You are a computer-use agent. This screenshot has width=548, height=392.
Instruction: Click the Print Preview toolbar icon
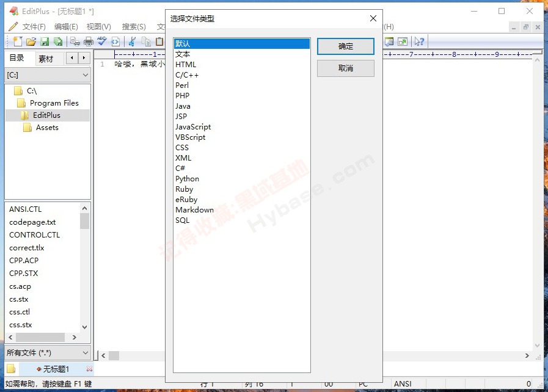(x=75, y=42)
